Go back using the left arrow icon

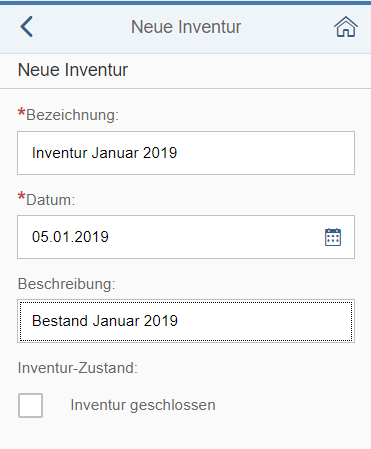point(26,26)
